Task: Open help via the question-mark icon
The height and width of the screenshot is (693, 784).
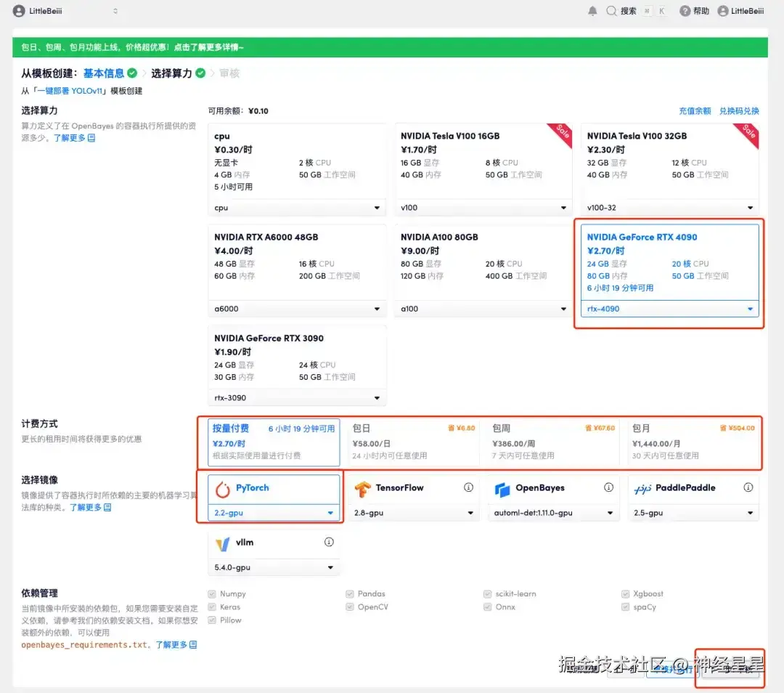Action: click(685, 11)
